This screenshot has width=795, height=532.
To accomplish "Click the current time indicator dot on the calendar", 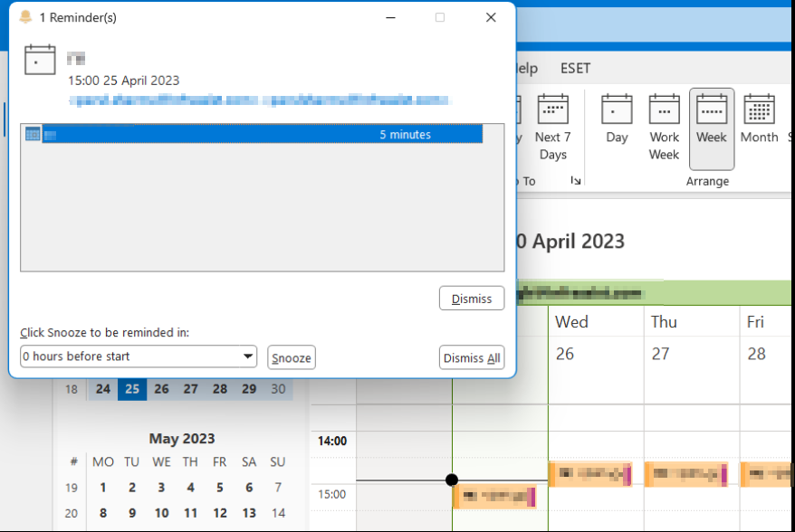I will [x=451, y=479].
